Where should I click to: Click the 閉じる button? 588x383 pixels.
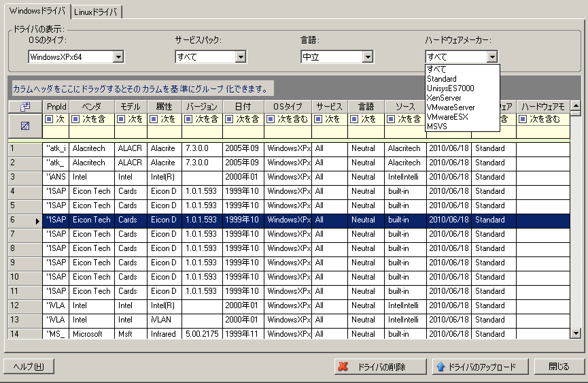pos(559,367)
